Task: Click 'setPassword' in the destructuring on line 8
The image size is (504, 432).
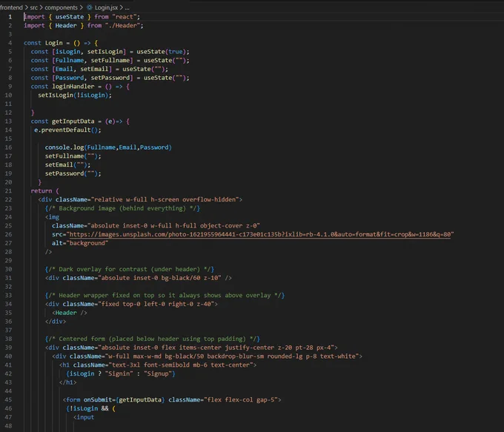Action: (x=110, y=78)
